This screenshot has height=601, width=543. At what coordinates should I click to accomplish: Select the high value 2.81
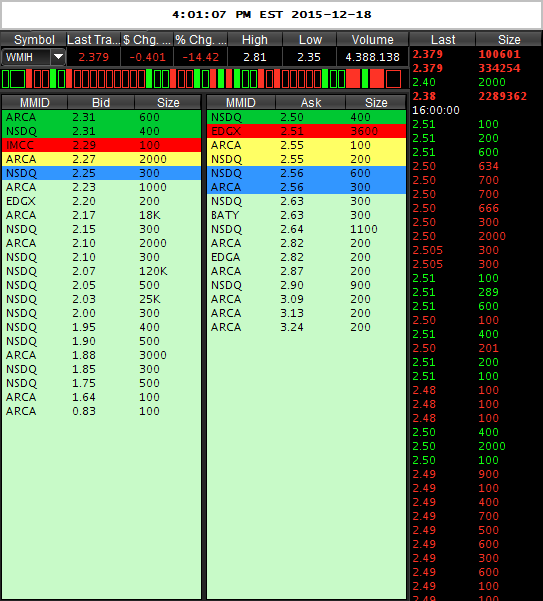[255, 57]
